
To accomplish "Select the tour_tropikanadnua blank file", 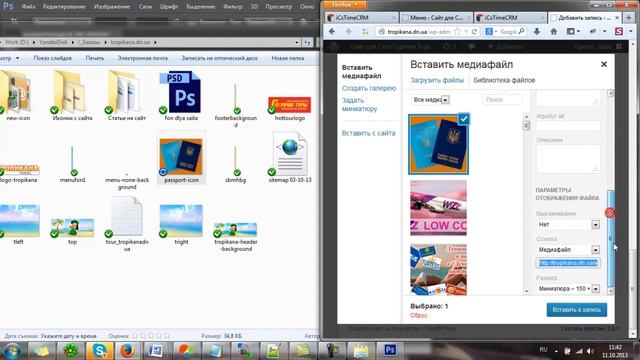I will pos(127,222).
